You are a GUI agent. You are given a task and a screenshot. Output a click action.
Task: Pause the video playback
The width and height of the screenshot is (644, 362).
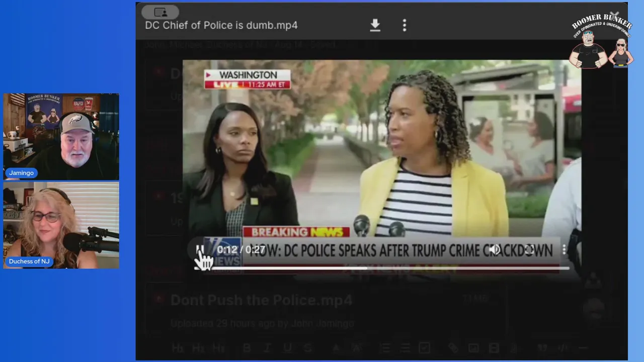(x=200, y=250)
